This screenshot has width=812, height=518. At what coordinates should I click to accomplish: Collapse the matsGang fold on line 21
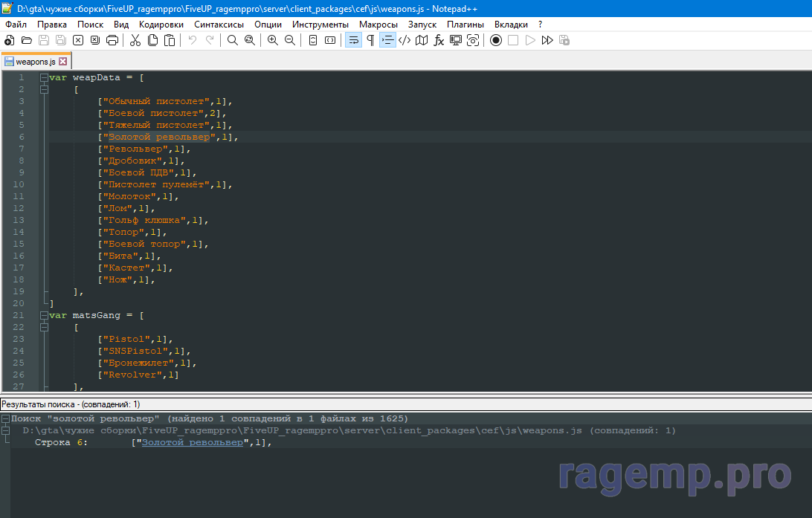point(44,315)
